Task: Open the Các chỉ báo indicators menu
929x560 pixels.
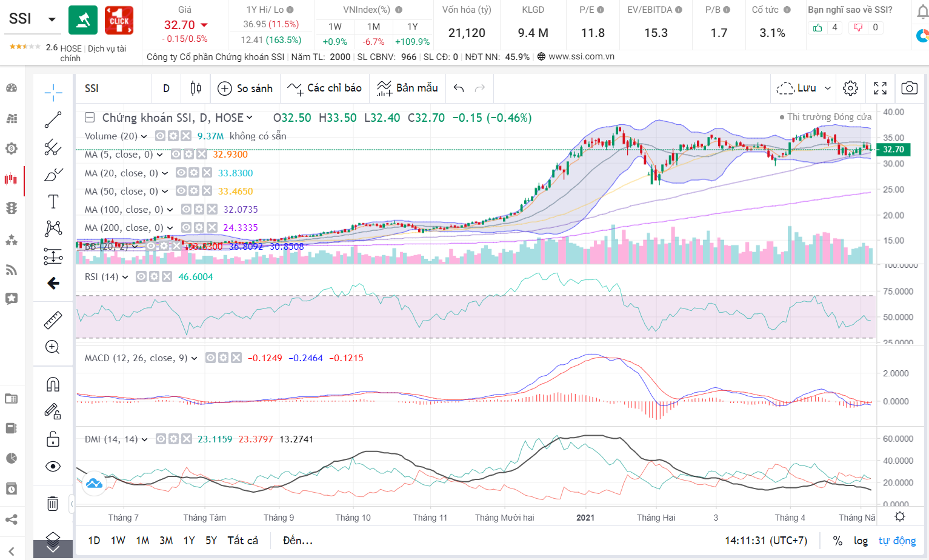Action: pyautogui.click(x=324, y=88)
